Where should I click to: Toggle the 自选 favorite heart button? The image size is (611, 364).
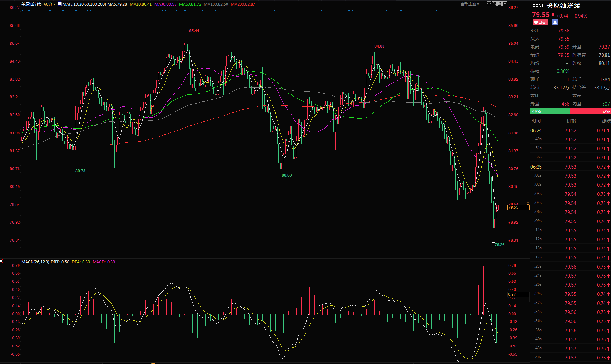coord(540,22)
